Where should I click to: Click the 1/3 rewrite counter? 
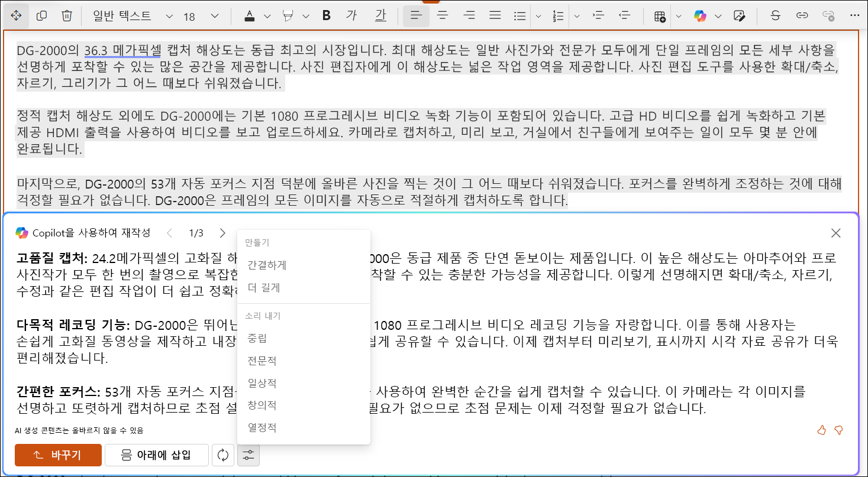point(196,233)
